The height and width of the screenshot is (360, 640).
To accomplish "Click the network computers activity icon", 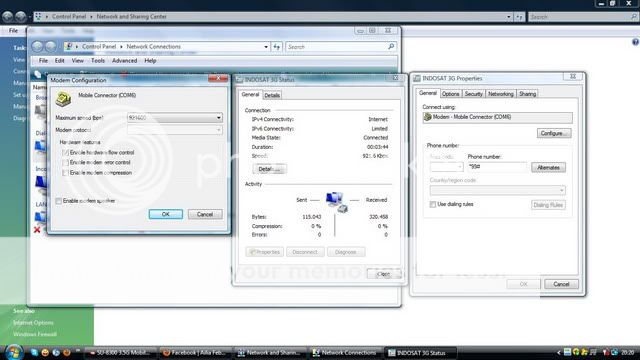I will pyautogui.click(x=337, y=202).
